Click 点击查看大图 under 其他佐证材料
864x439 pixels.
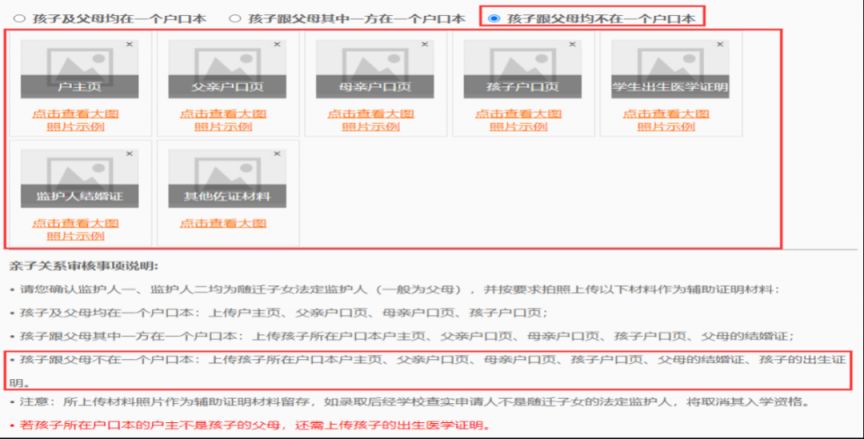223,224
